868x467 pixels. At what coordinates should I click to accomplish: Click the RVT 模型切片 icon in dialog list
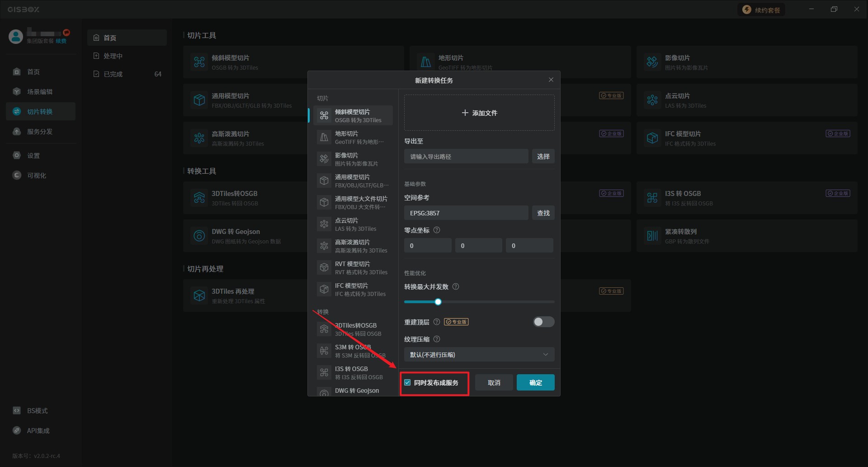coord(324,268)
